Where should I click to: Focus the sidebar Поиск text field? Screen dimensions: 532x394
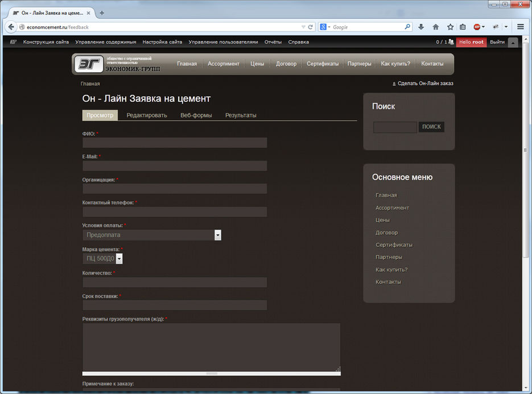395,127
